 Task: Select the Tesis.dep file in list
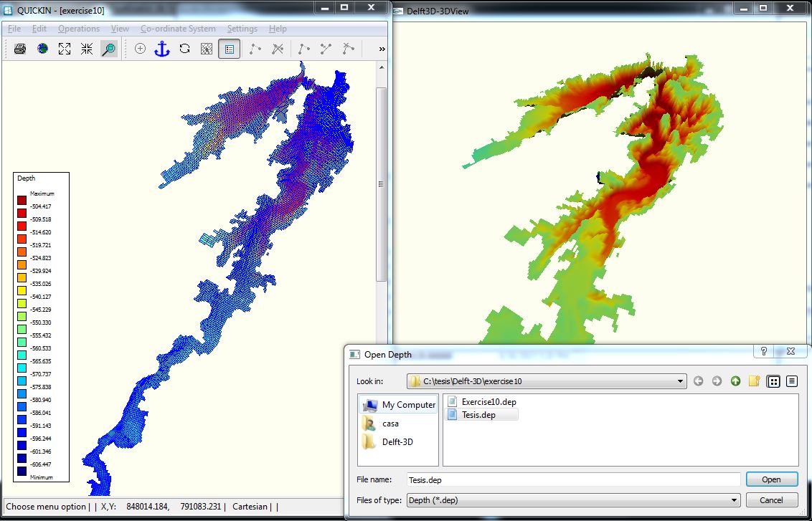tap(481, 414)
